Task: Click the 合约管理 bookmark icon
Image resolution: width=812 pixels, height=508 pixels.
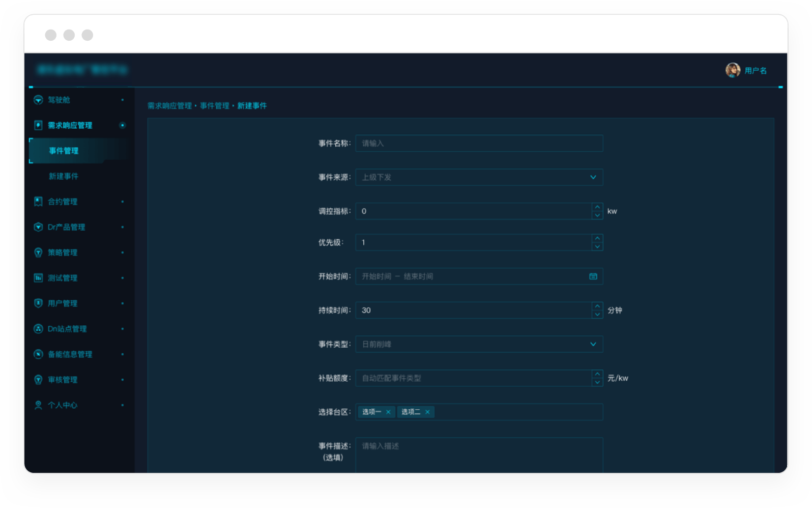Action: (38, 202)
